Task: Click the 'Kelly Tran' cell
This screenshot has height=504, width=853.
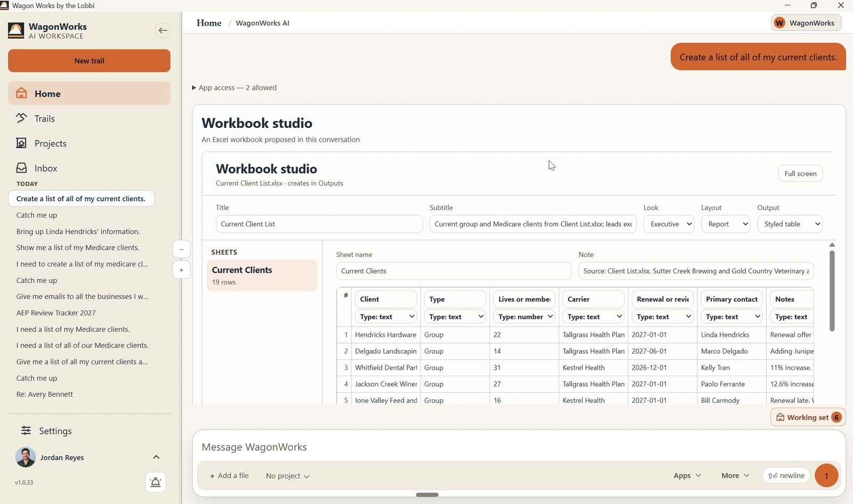Action: point(731,368)
